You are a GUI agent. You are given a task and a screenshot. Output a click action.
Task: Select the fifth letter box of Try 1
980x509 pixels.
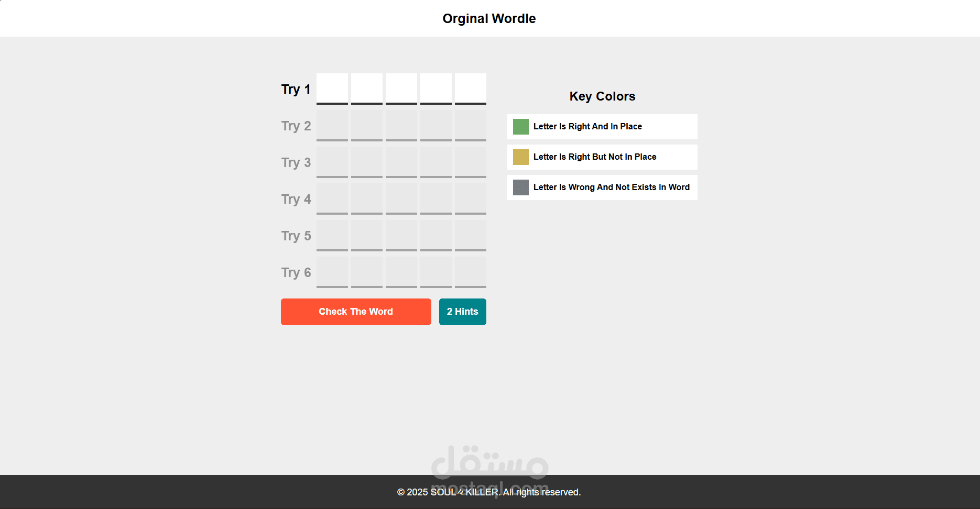(x=471, y=89)
